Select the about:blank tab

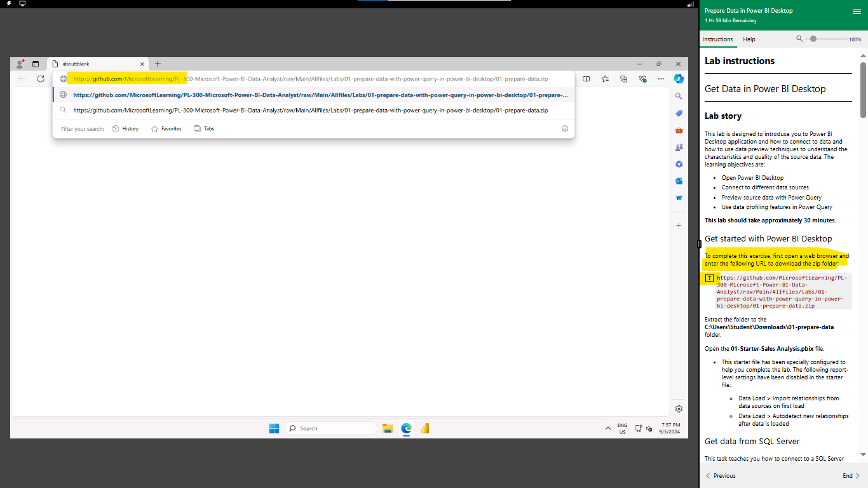[98, 64]
